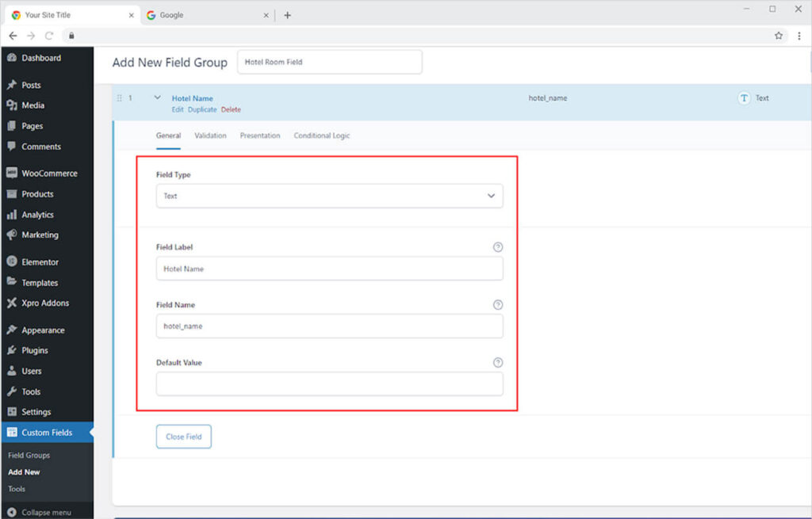This screenshot has width=812, height=519.
Task: Click into the Default Value input
Action: (329, 384)
